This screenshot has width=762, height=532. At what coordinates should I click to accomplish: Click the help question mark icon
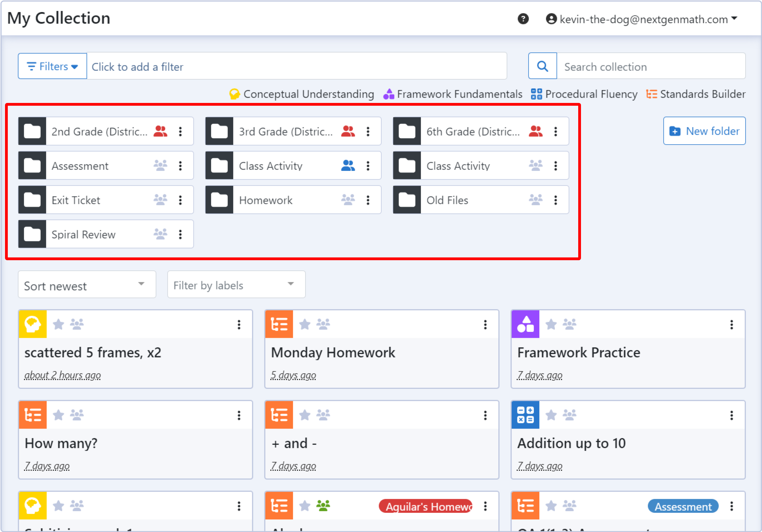tap(523, 19)
